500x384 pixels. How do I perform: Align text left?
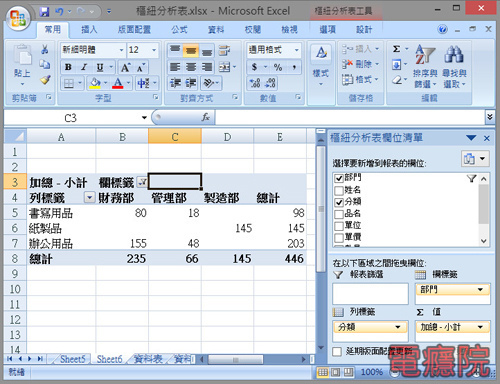click(x=175, y=67)
